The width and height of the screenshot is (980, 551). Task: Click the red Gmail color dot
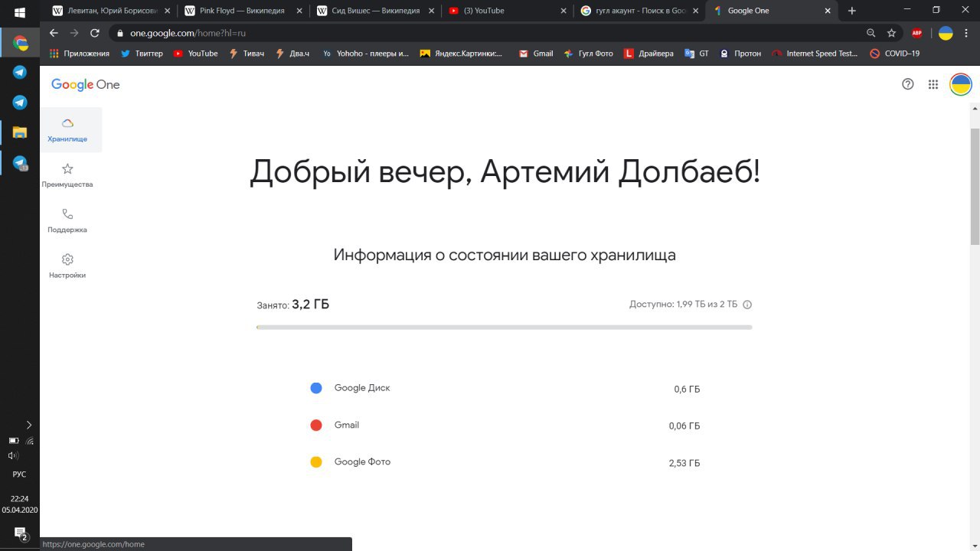(316, 425)
